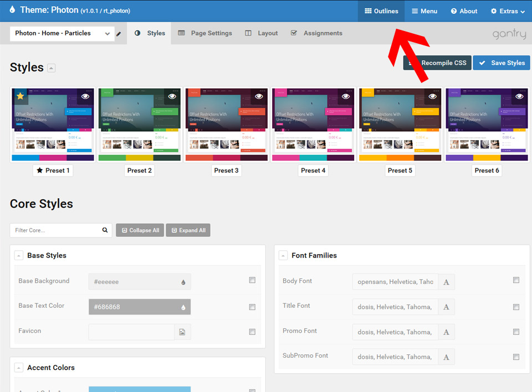Switch to the Assignments tab

coord(316,33)
